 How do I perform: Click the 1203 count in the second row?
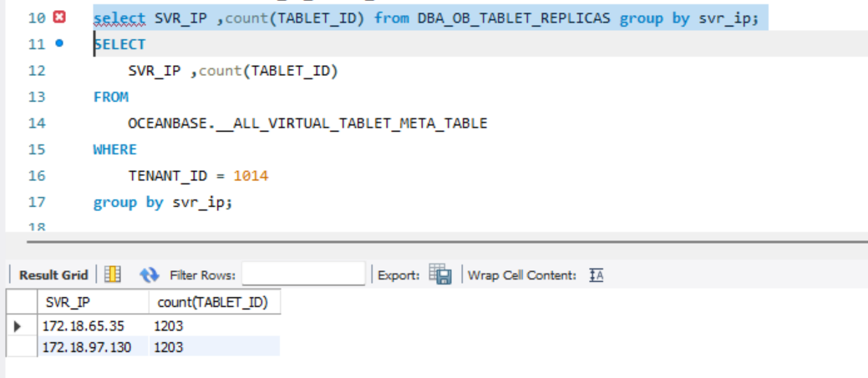[x=169, y=346]
